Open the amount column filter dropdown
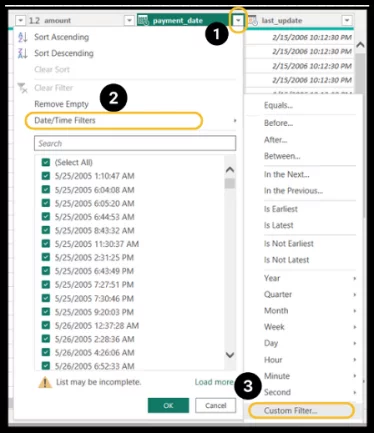Screen dimensions: 374x433 point(129,21)
